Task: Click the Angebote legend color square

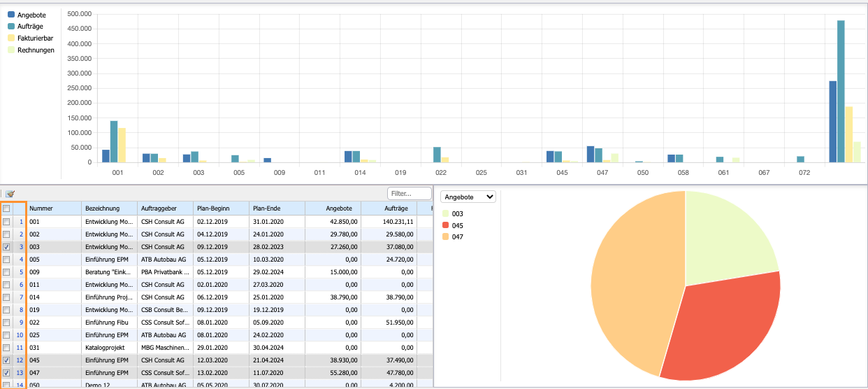Action: (x=11, y=14)
